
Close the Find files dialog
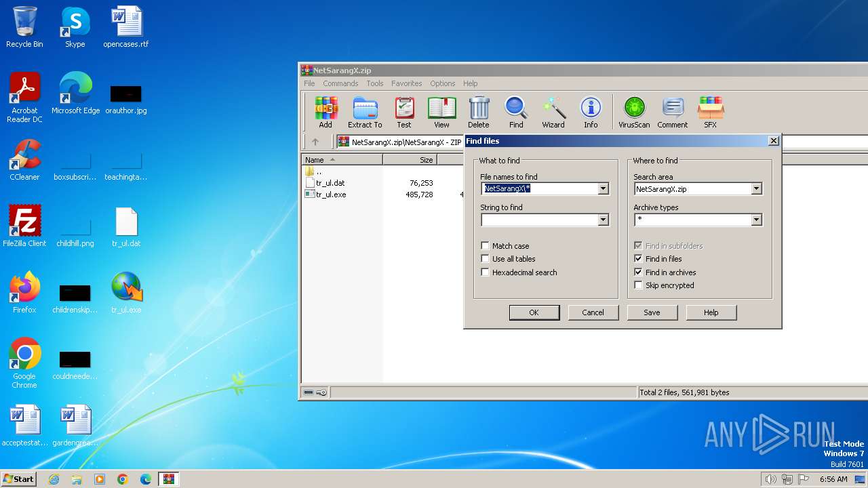[x=773, y=141]
